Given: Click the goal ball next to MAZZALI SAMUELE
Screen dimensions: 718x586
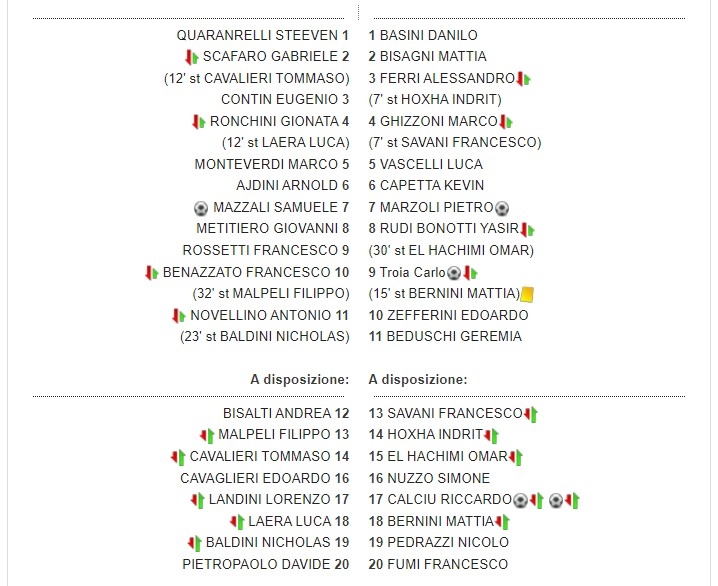Looking at the screenshot, I should (x=201, y=208).
